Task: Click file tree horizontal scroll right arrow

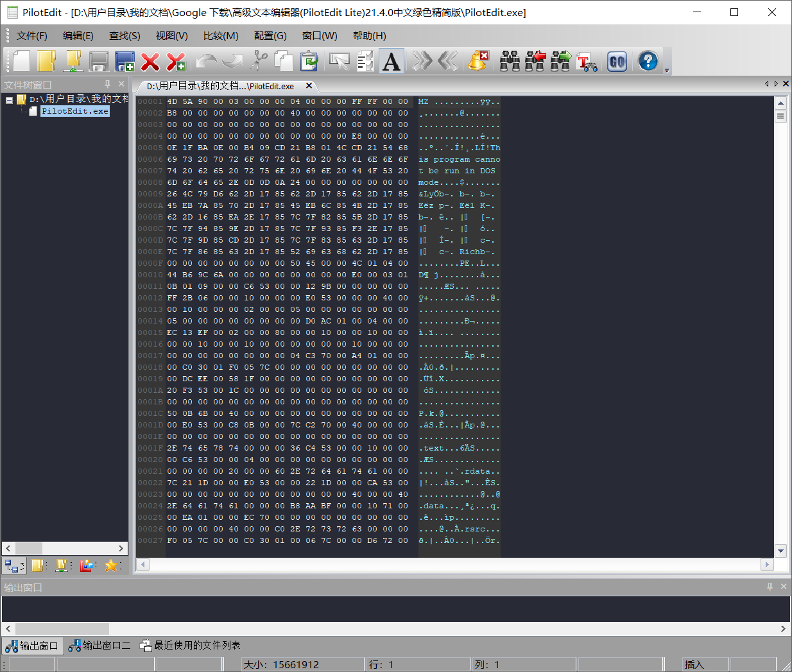Action: point(121,548)
